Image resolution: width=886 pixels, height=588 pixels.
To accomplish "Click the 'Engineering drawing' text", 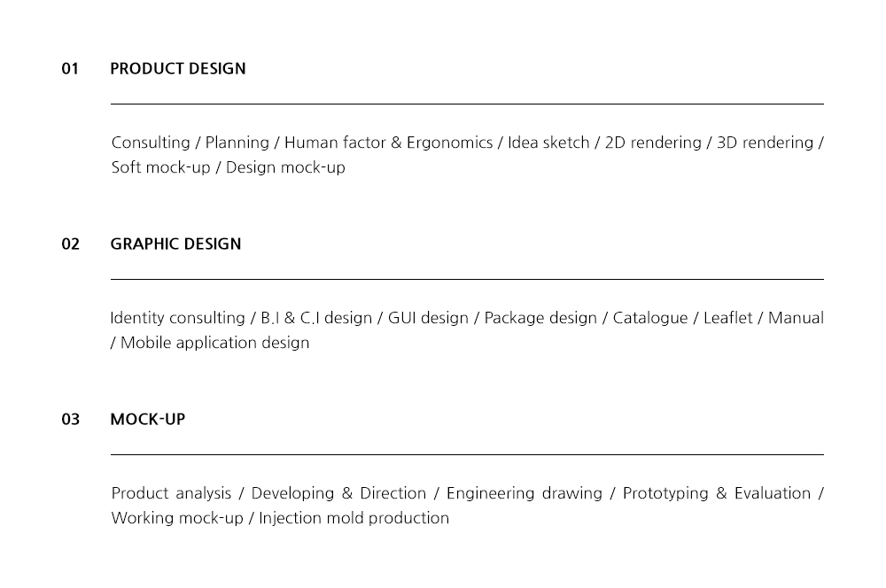I will [x=525, y=493].
